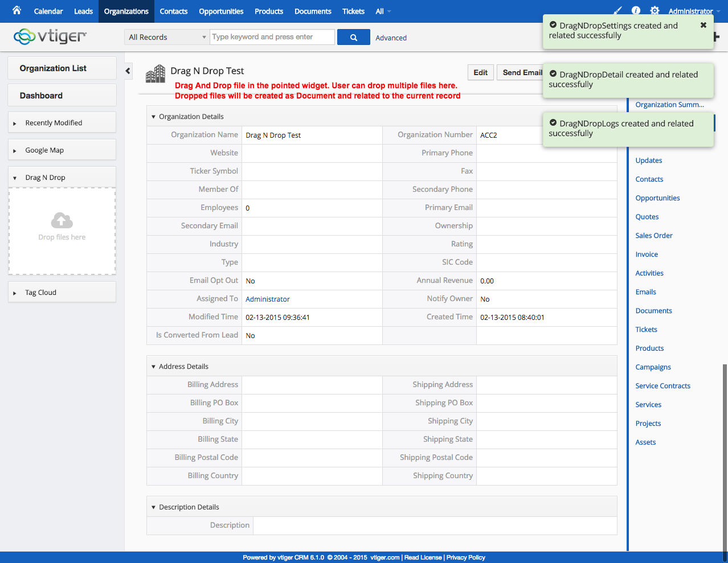
Task: Run search with the magnifier button
Action: click(x=354, y=37)
